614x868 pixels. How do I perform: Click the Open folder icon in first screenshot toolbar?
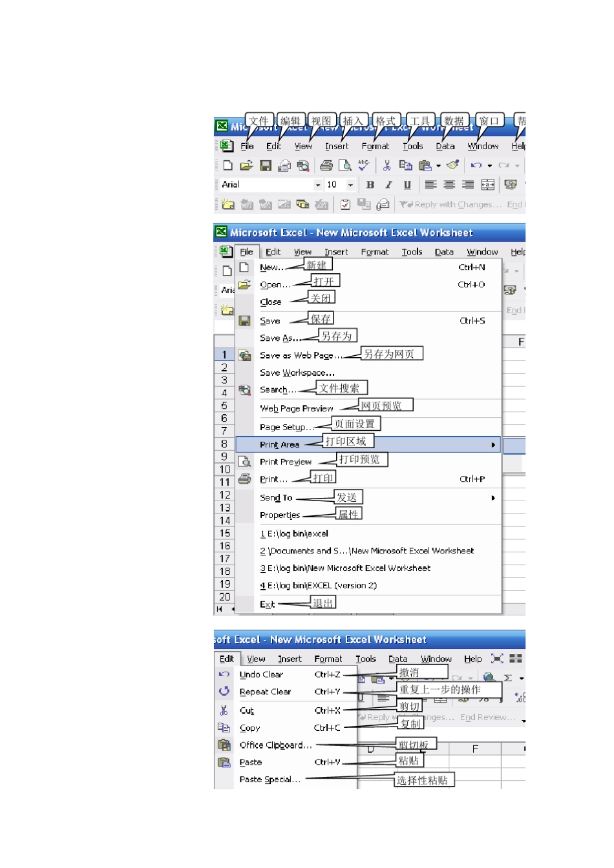click(x=246, y=165)
